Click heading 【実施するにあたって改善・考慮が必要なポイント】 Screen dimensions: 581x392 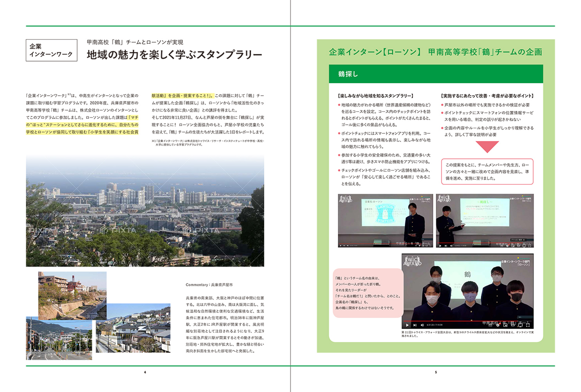click(487, 96)
